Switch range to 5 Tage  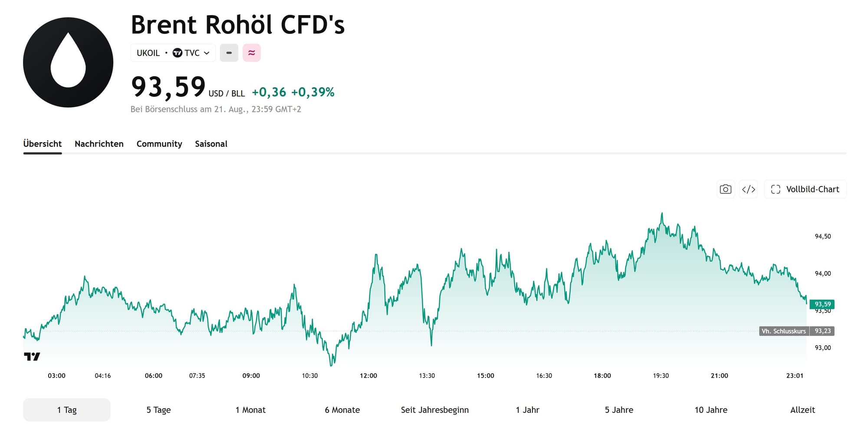(158, 410)
